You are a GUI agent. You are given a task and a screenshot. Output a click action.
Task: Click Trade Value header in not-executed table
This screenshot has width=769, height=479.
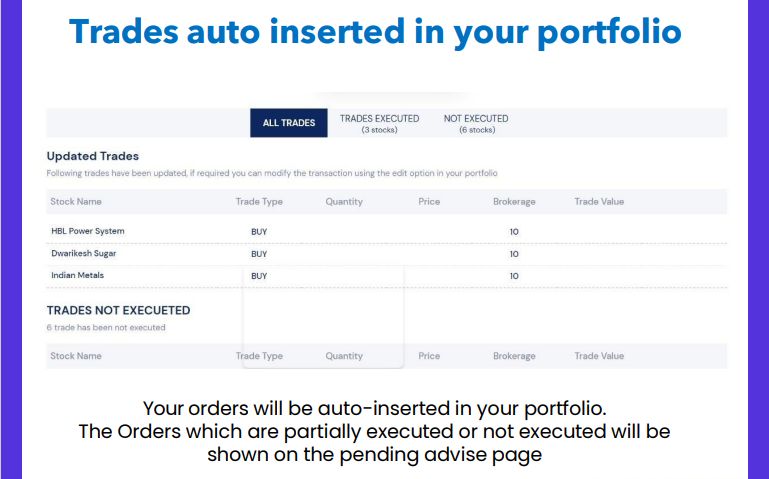point(599,356)
